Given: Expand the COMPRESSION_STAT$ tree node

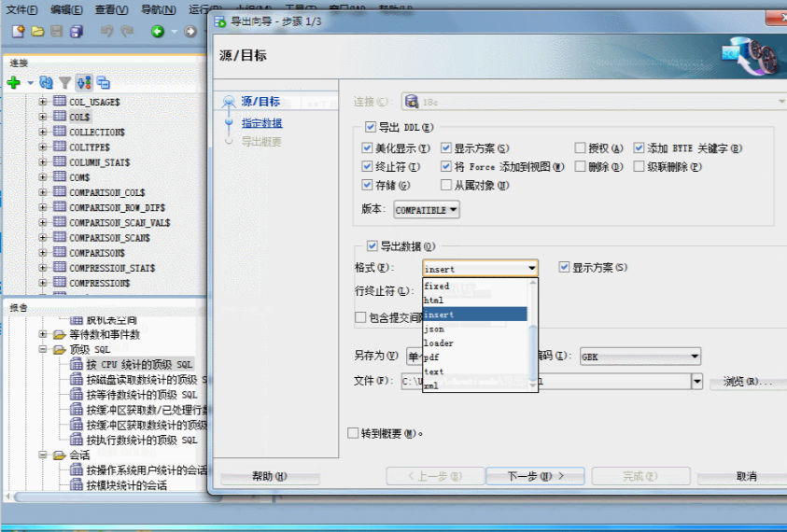Looking at the screenshot, I should click(x=43, y=267).
